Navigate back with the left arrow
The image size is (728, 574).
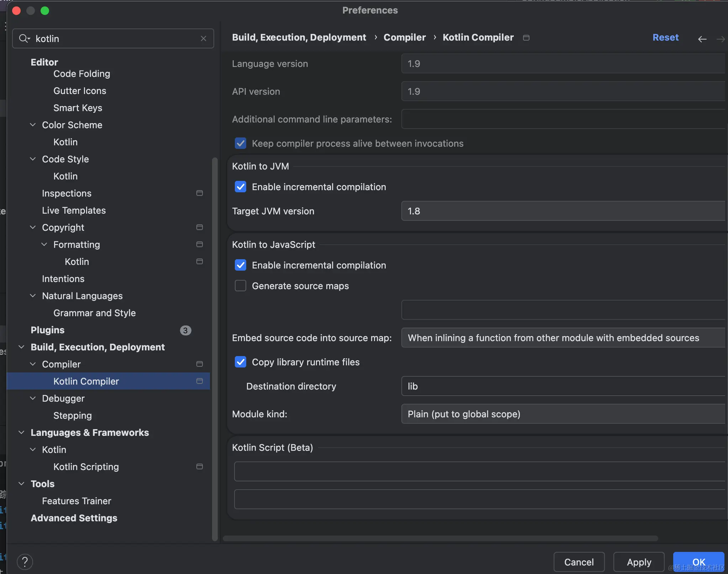click(x=702, y=39)
